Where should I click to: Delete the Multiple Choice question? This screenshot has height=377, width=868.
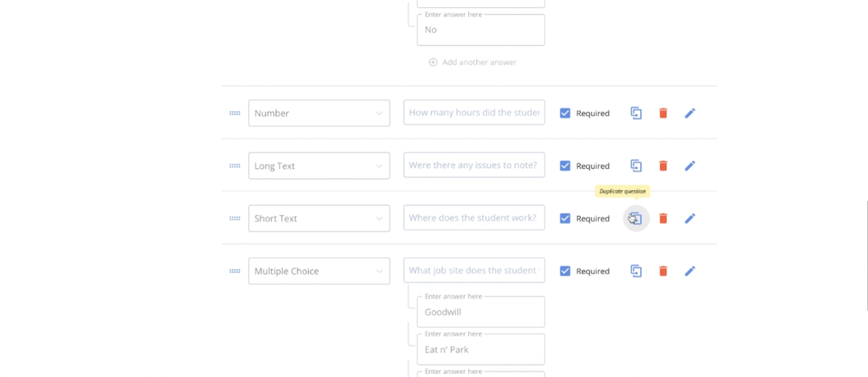coord(663,271)
